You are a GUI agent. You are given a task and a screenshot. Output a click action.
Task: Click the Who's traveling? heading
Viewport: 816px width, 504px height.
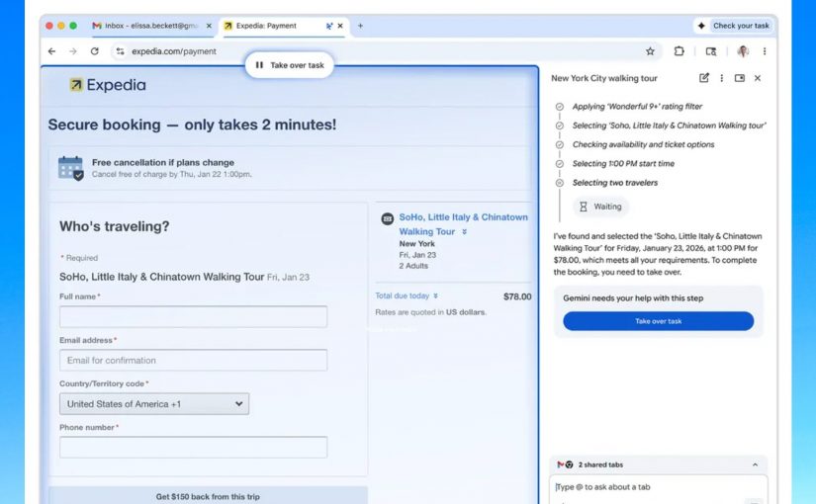[x=115, y=226]
